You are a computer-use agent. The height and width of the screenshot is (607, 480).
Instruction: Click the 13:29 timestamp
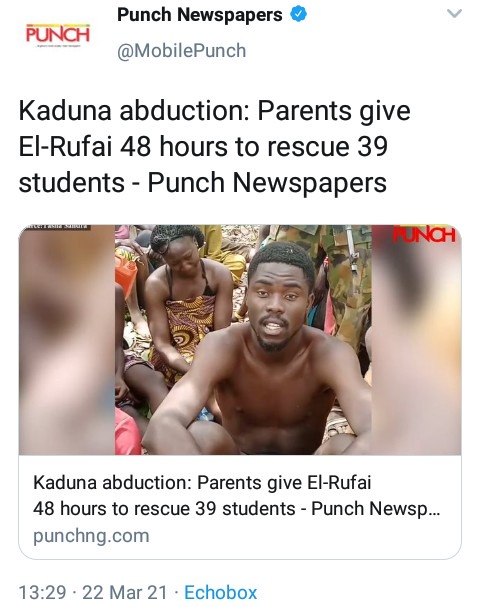(42, 593)
